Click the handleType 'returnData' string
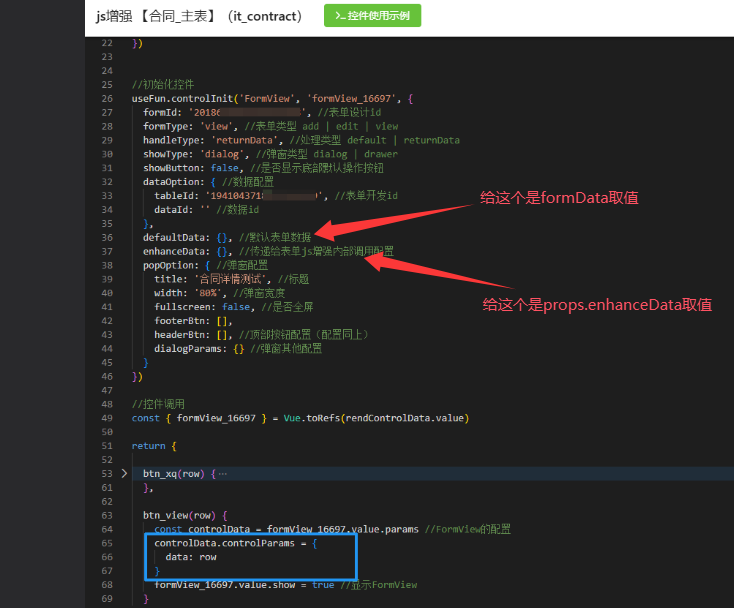Viewport: 734px width, 608px height. [x=244, y=141]
